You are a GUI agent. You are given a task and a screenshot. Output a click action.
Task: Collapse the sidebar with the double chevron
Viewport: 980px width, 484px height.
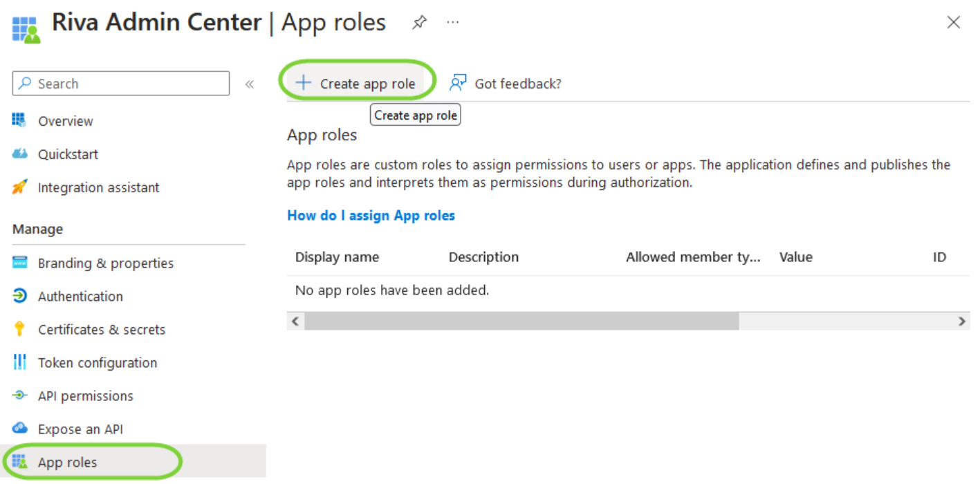tap(250, 84)
